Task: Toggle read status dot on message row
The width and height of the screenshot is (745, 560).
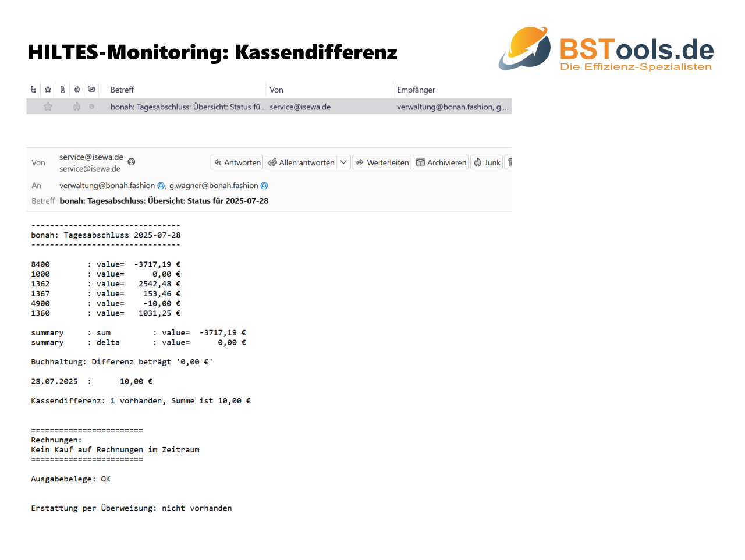Action: pyautogui.click(x=91, y=107)
